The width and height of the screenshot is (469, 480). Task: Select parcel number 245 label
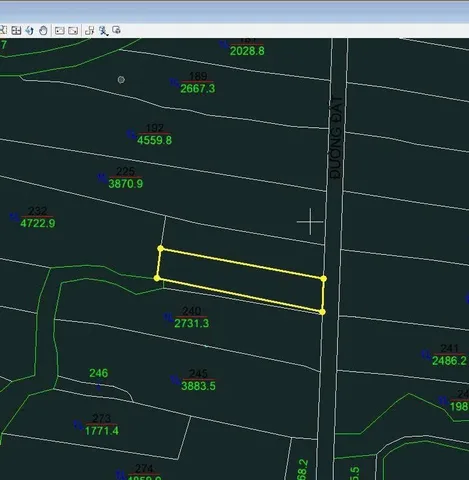[x=198, y=374]
